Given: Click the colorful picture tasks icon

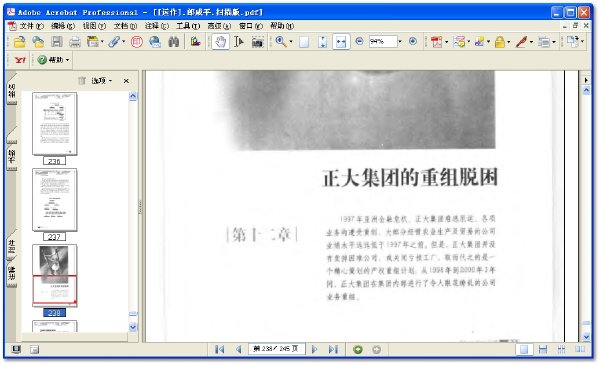Looking at the screenshot, I should [196, 42].
